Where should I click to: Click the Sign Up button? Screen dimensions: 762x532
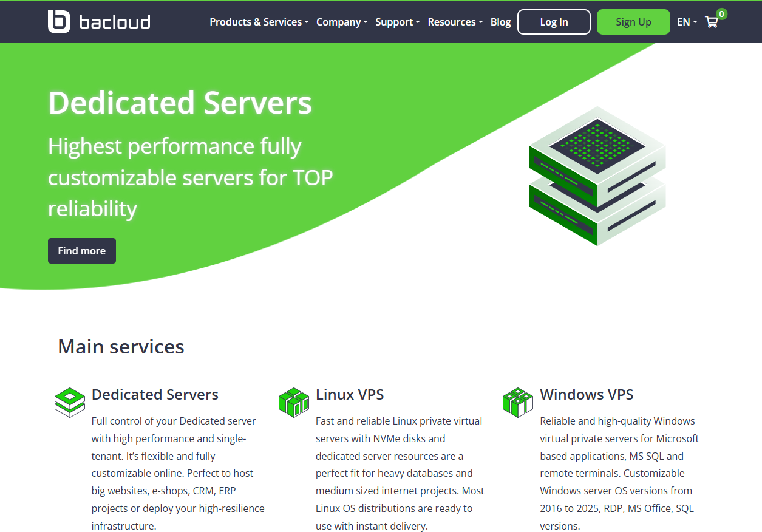tap(633, 22)
